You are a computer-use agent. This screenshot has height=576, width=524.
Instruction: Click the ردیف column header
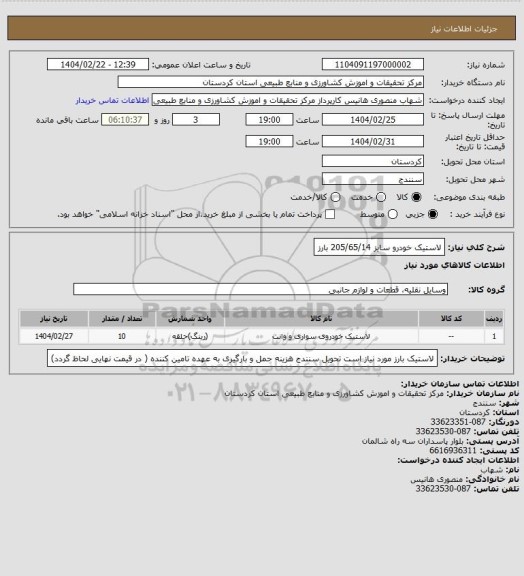point(494,318)
